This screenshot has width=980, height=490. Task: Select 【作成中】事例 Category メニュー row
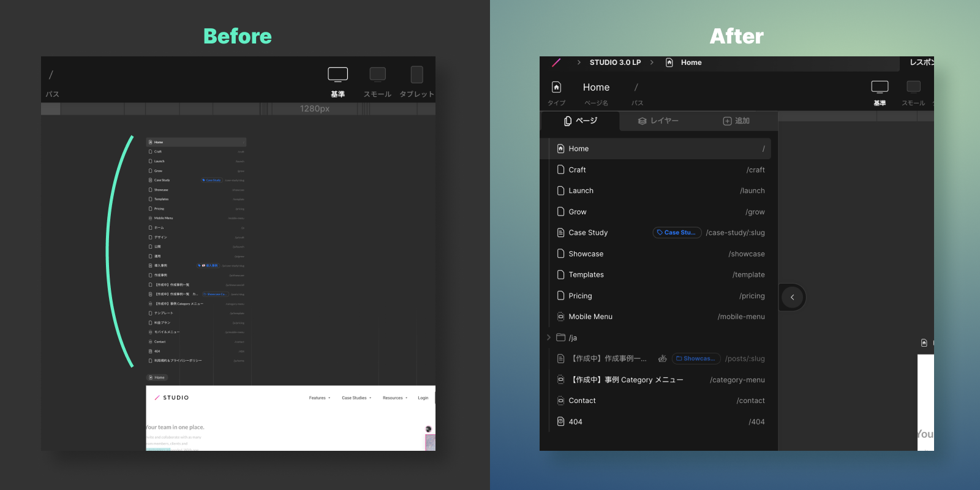(x=660, y=380)
